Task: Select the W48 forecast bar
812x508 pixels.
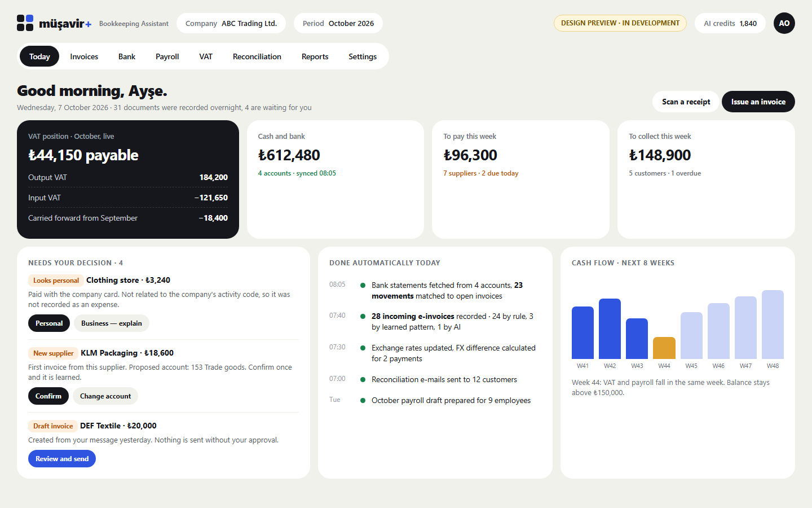Action: [x=773, y=325]
